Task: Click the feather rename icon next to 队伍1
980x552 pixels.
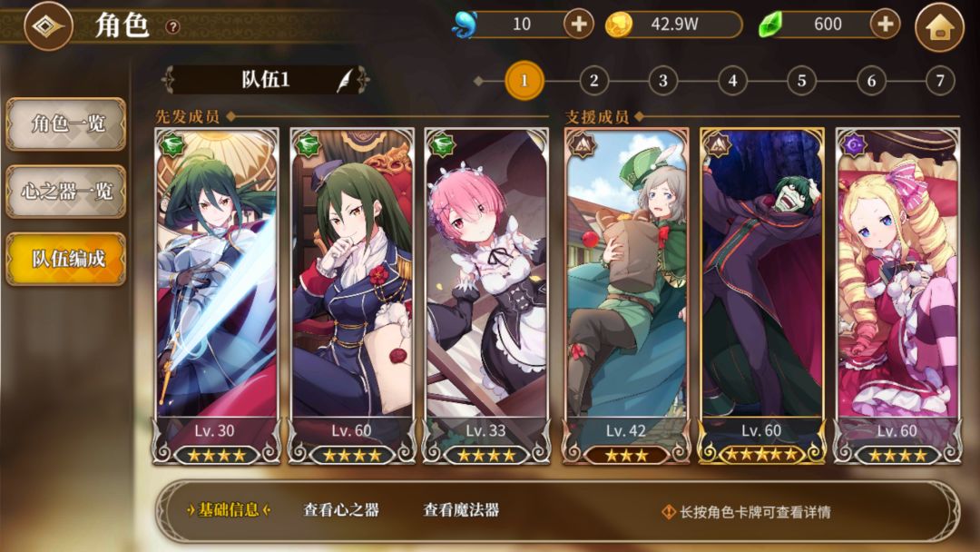Action: tap(345, 80)
